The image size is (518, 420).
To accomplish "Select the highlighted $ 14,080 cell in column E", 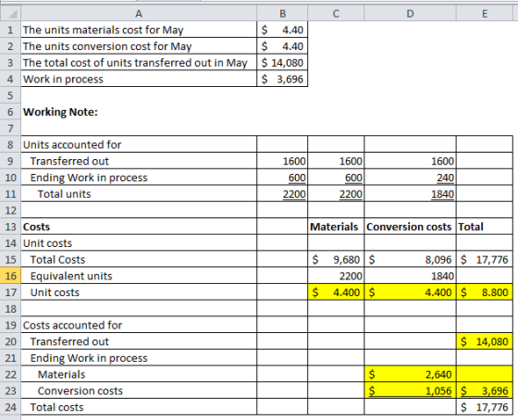I will click(485, 341).
